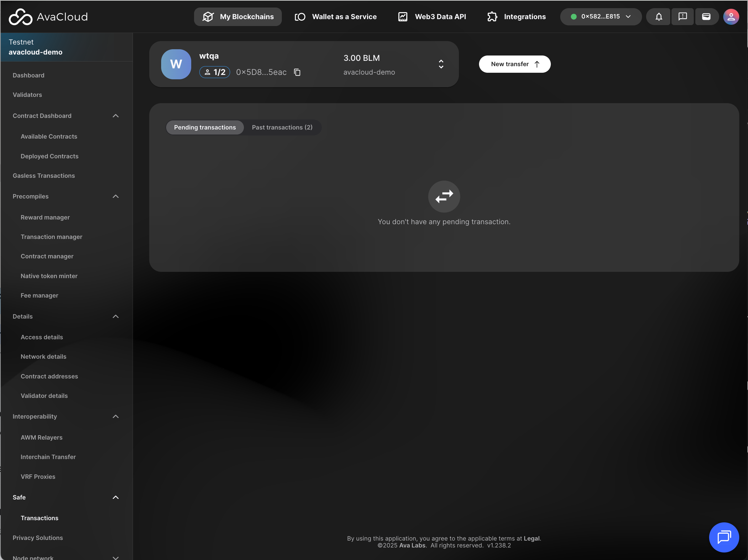The width and height of the screenshot is (748, 560).
Task: Open the feedback message icon
Action: (682, 17)
